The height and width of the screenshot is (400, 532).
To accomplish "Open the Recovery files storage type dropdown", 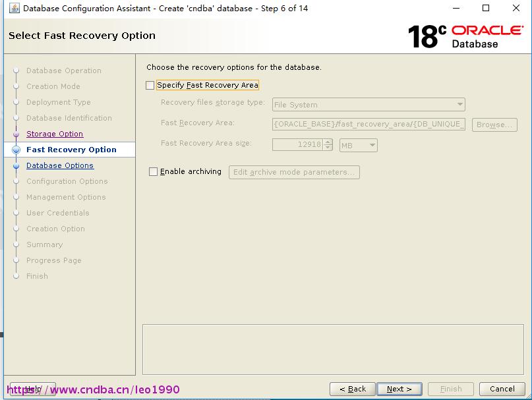I will pos(369,105).
